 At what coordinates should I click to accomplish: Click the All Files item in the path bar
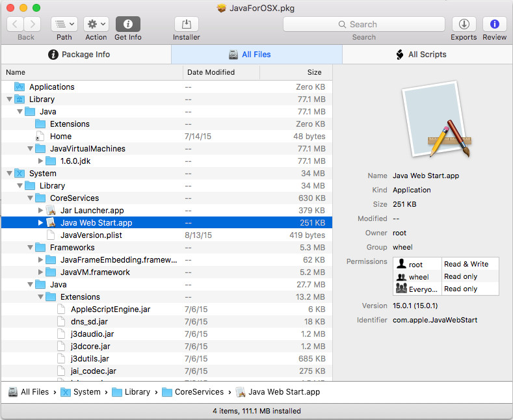pos(29,392)
